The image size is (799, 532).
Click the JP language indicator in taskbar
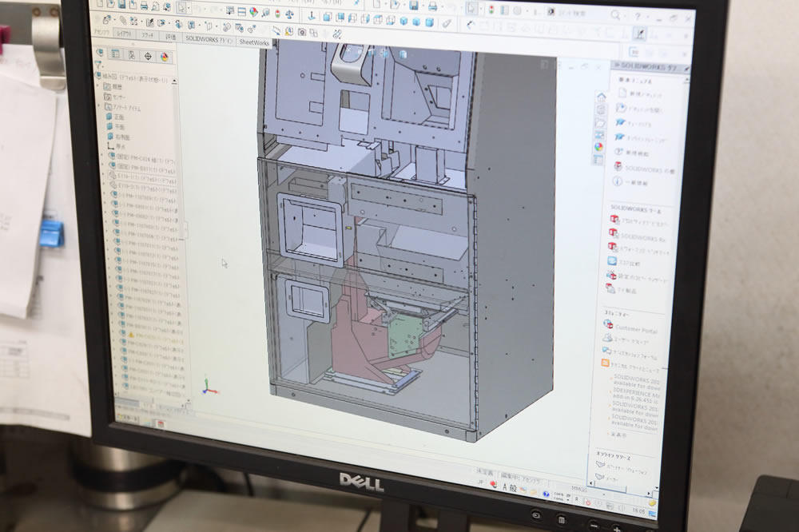(480, 482)
